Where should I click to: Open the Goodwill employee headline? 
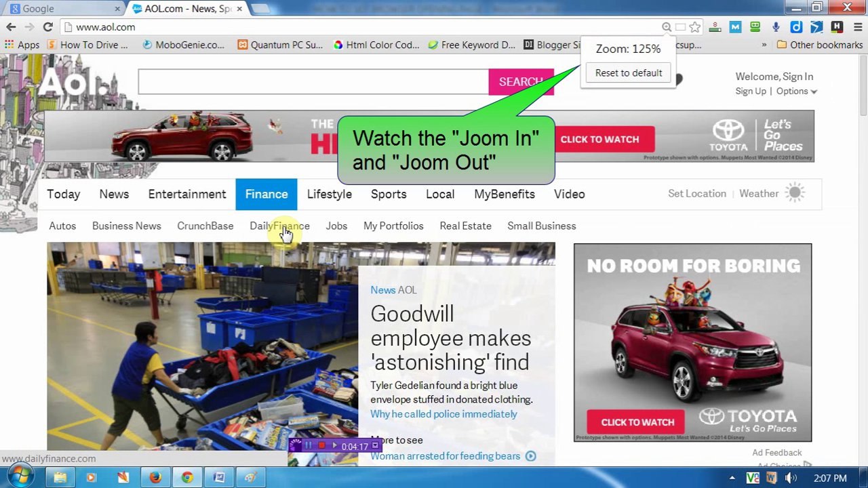coord(450,338)
